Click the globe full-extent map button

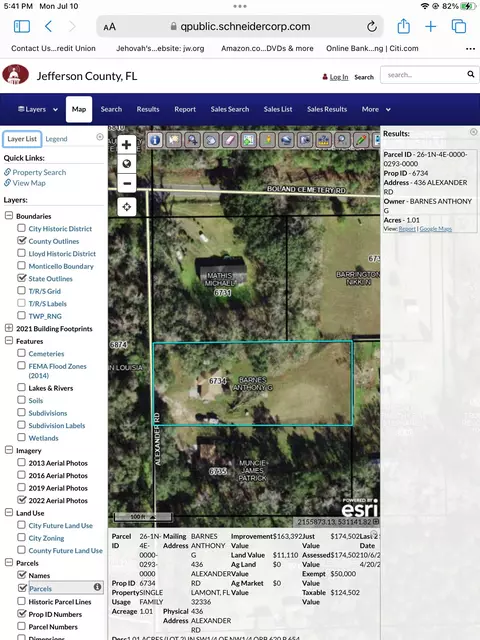click(x=127, y=164)
